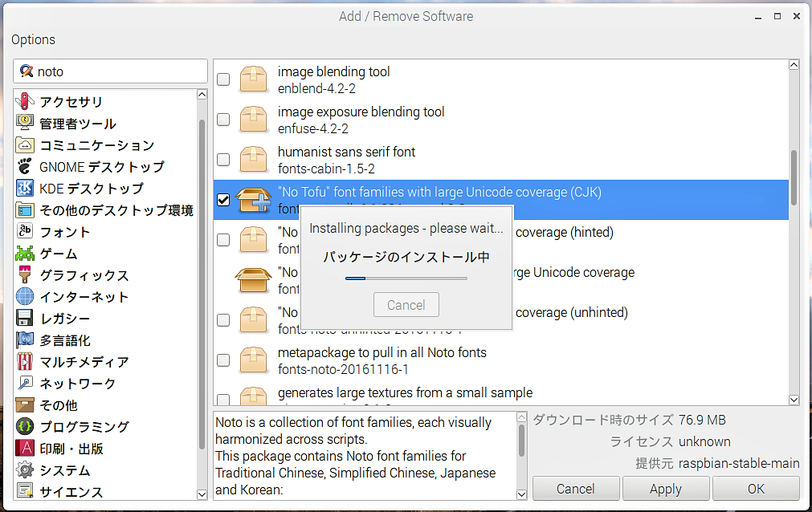This screenshot has width=812, height=512.
Task: Click the フォント category icon
Action: pyautogui.click(x=25, y=231)
